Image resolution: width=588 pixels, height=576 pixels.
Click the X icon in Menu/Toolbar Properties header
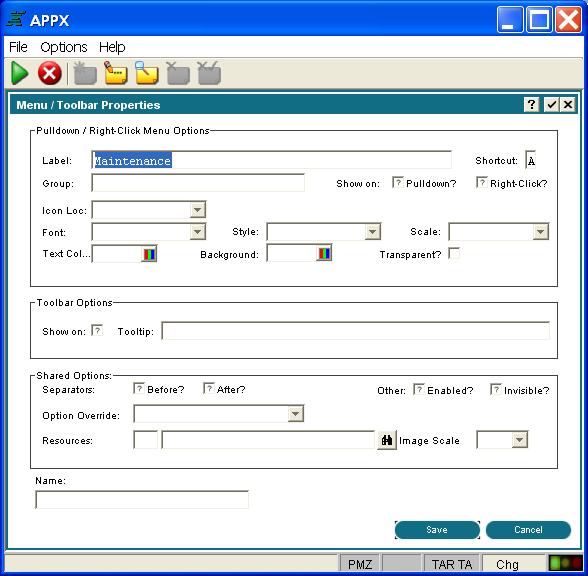(568, 105)
